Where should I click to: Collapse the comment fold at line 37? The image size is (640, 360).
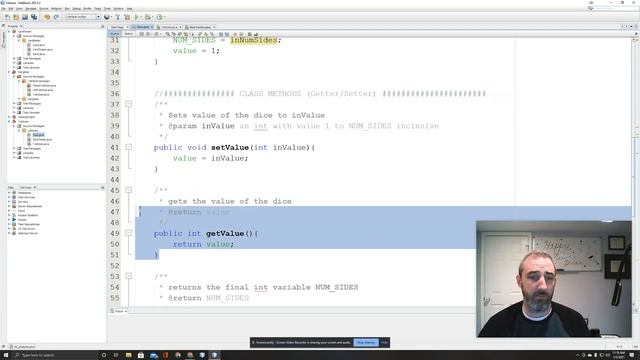(x=128, y=104)
